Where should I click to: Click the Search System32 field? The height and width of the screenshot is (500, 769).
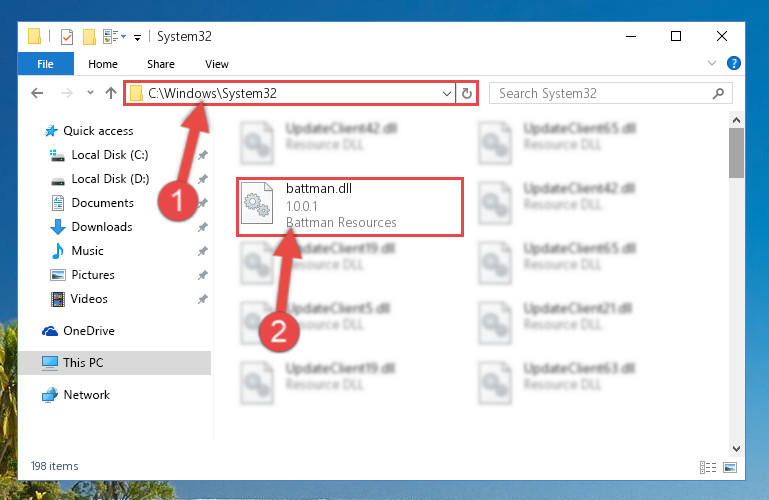tap(611, 93)
